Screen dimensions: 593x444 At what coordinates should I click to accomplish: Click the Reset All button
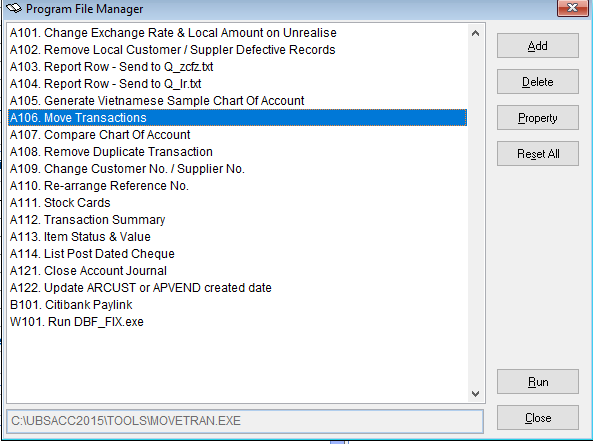pos(537,154)
